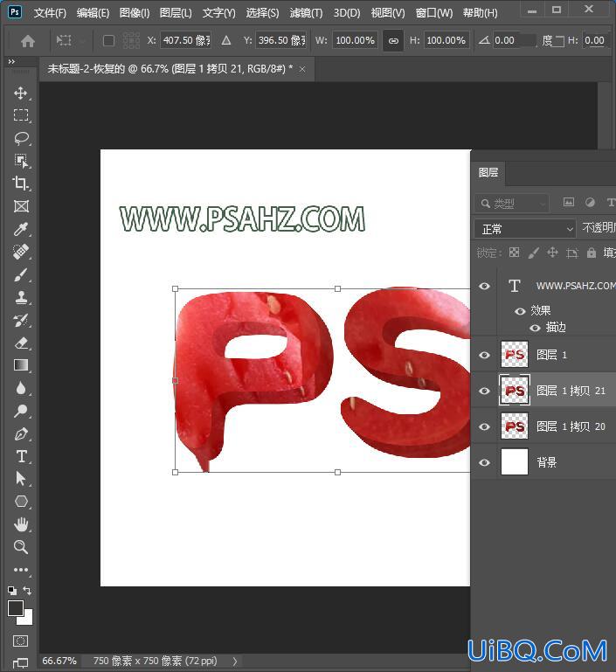616x672 pixels.
Task: Click the background color swatch
Action: [x=27, y=619]
